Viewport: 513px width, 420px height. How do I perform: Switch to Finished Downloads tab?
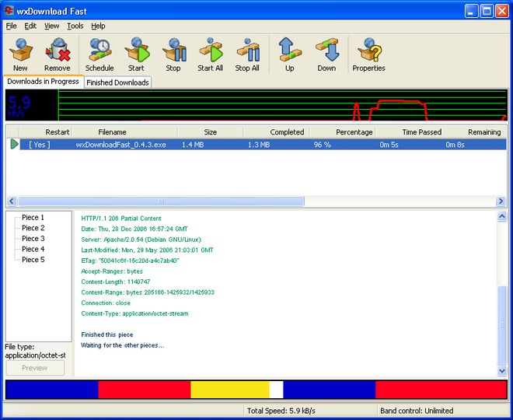tap(118, 82)
